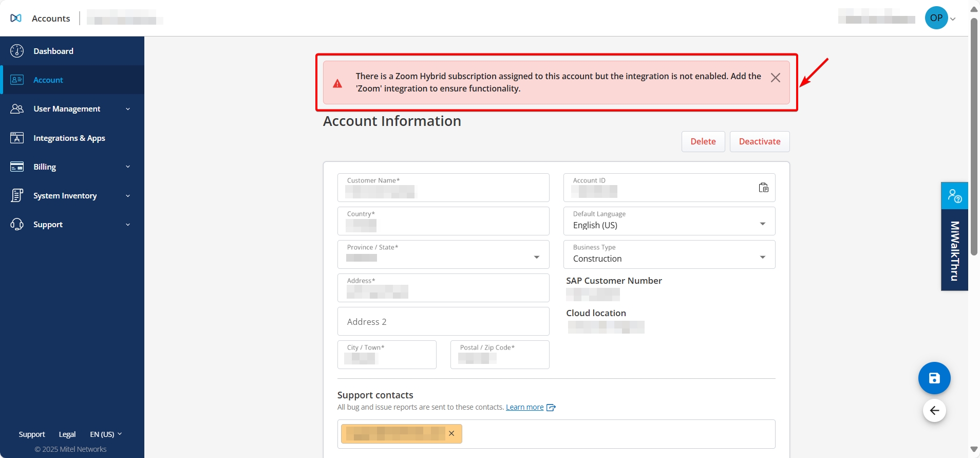Click the scrollbar up arrow

[x=974, y=9]
